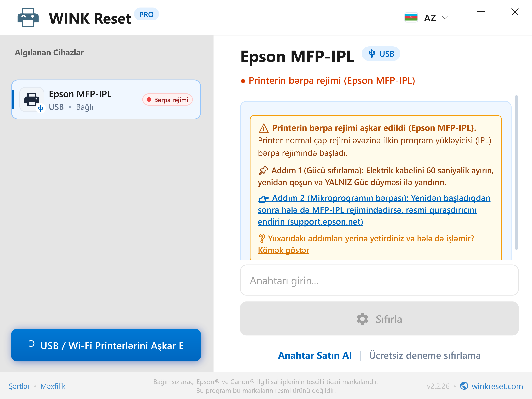532x399 pixels.
Task: Click the Epson MFP-IPL main title
Action: (297, 57)
